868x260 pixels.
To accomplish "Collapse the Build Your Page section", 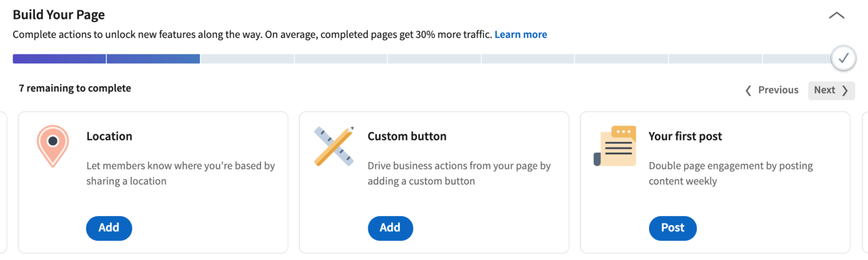I will coord(837,16).
